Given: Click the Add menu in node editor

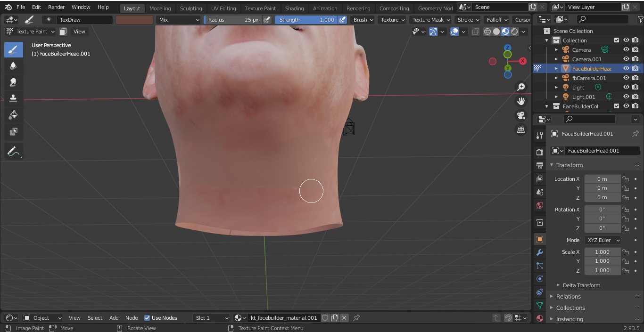Looking at the screenshot, I should pos(114,318).
